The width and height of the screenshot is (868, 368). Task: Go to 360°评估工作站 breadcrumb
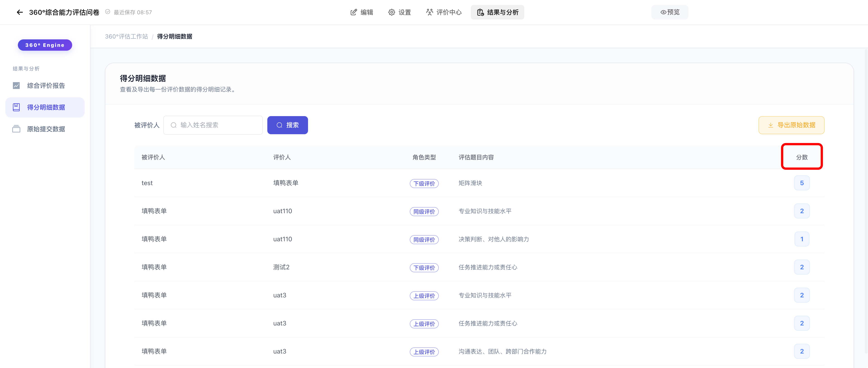point(126,36)
